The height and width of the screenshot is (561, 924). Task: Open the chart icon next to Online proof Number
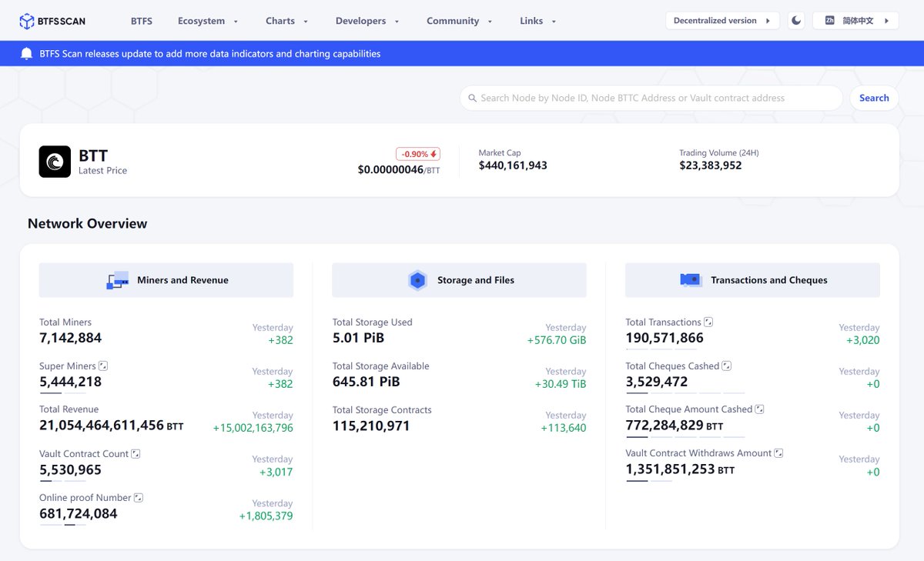139,498
